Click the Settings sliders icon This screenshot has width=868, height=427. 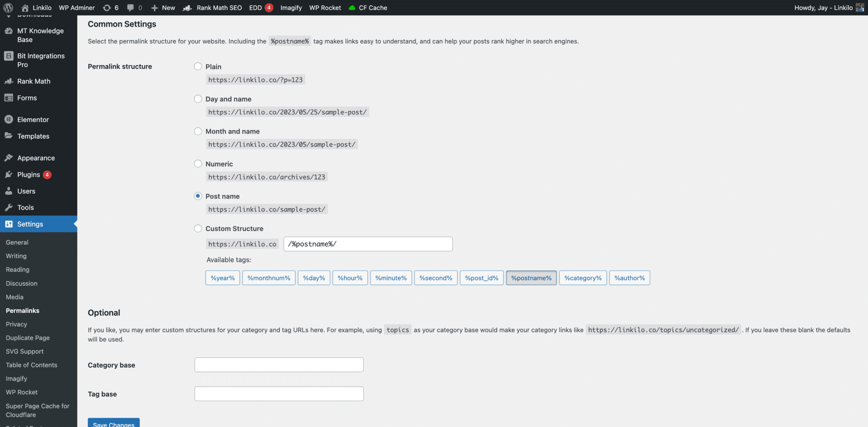[8, 224]
